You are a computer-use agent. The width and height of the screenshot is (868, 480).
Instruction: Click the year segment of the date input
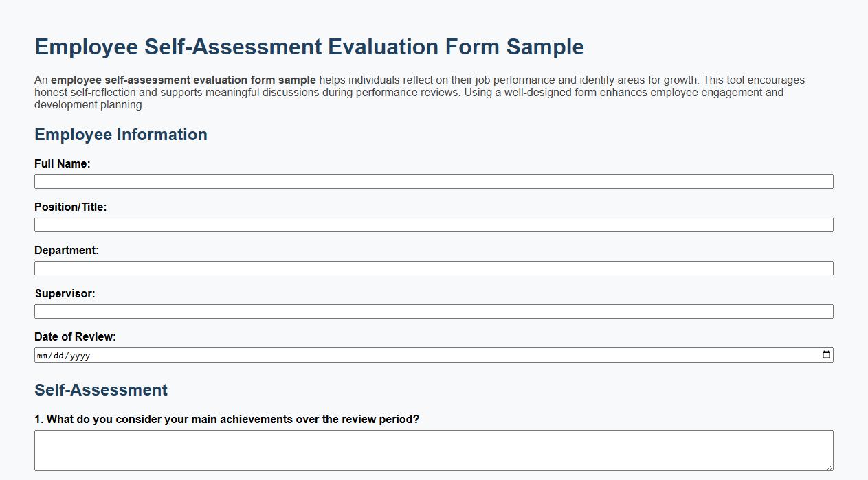point(78,355)
